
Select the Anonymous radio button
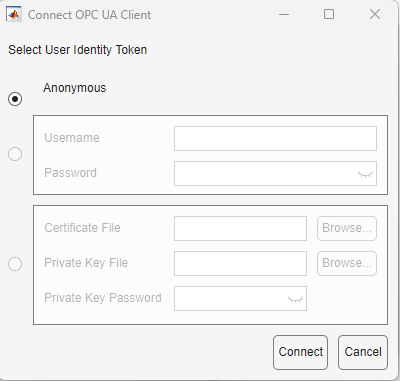(15, 99)
